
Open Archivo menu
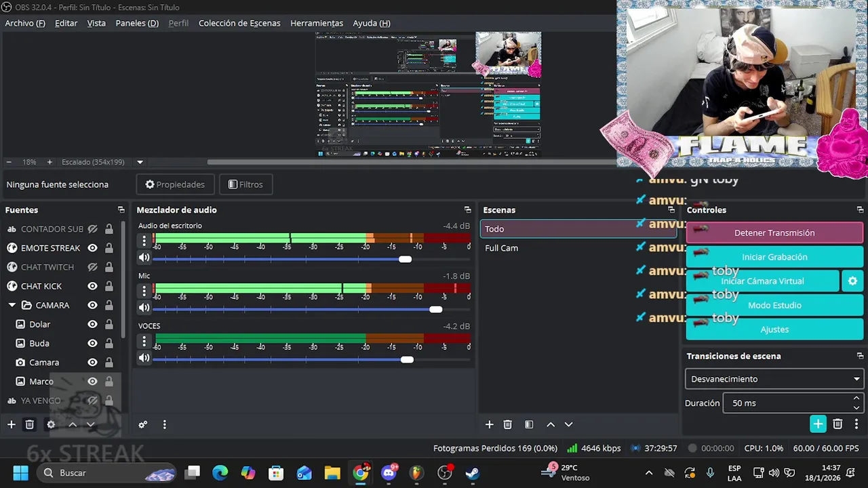25,23
